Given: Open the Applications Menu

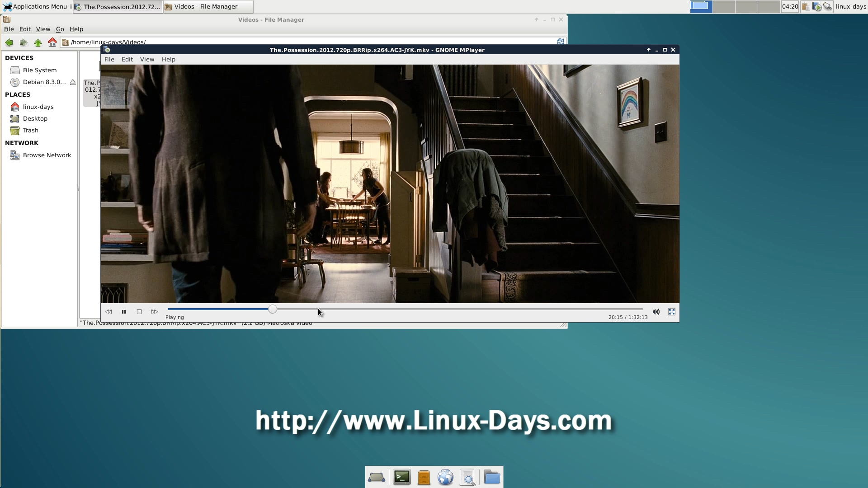Looking at the screenshot, I should [x=35, y=6].
